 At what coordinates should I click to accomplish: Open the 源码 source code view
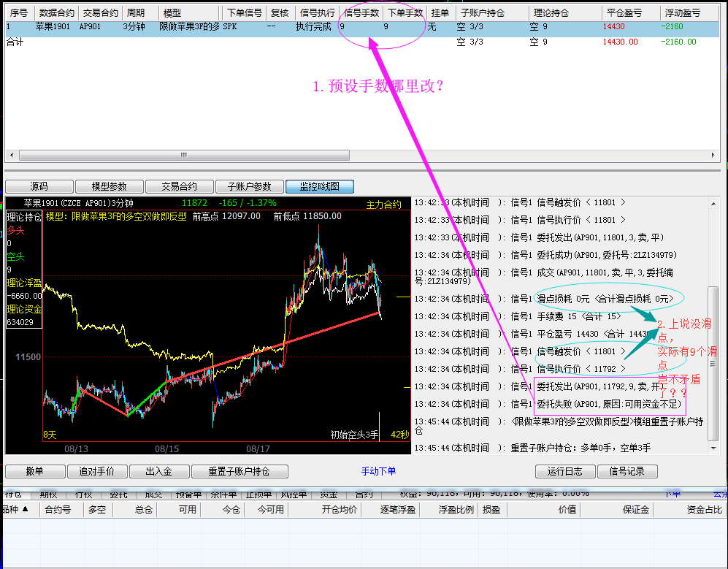[x=39, y=186]
